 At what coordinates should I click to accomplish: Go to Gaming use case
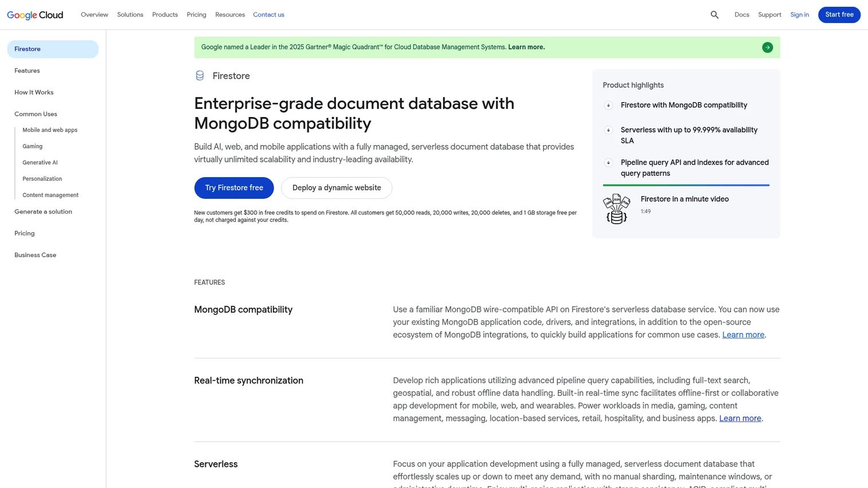click(33, 147)
